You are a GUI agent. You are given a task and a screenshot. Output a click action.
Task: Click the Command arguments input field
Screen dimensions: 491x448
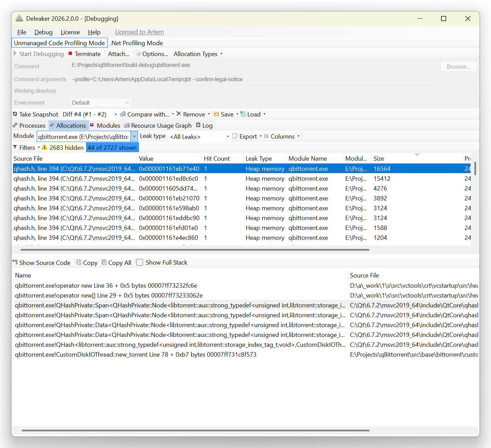coord(253,79)
